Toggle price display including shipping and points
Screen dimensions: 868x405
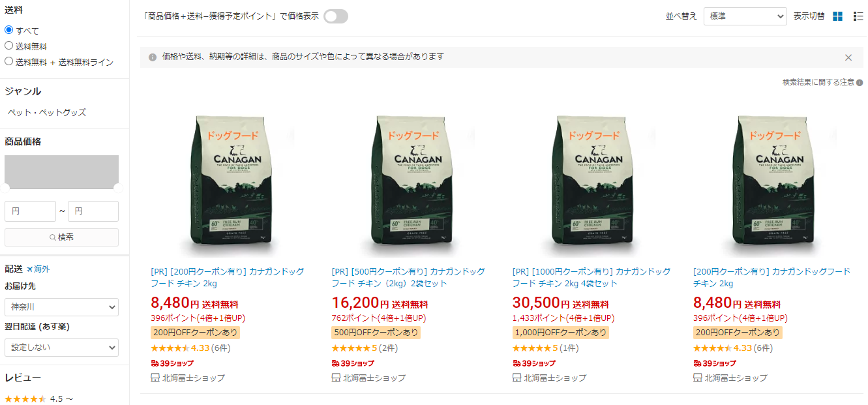pyautogui.click(x=336, y=16)
